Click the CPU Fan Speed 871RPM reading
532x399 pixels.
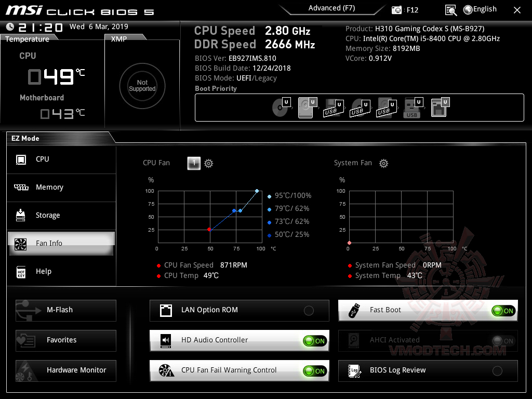[202, 265]
